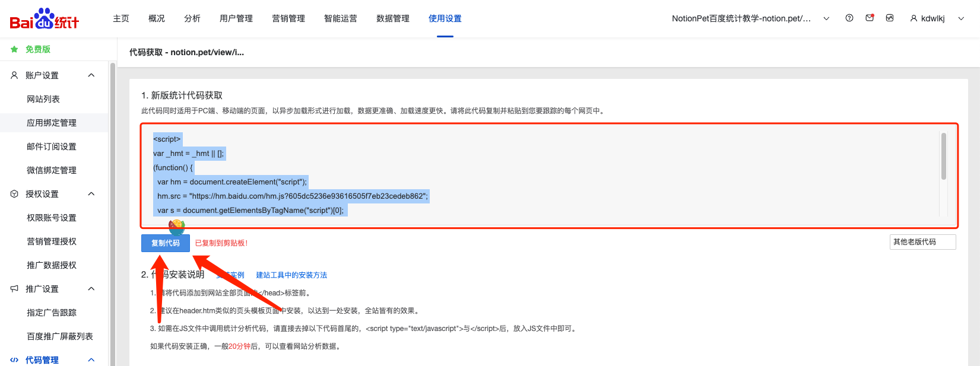
Task: Click the sidebar vertical scrollbar
Action: (113, 214)
